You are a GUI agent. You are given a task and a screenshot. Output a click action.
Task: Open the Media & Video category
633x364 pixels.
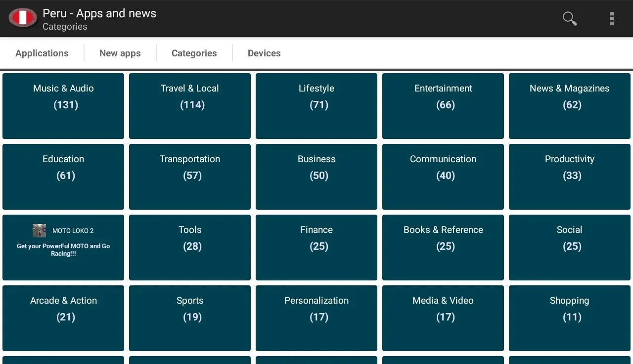click(443, 318)
